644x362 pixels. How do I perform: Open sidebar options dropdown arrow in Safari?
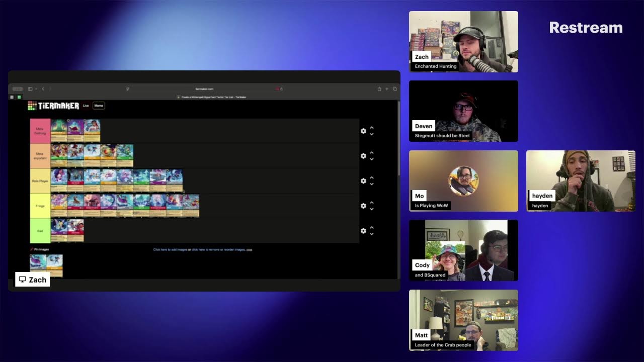(36, 89)
